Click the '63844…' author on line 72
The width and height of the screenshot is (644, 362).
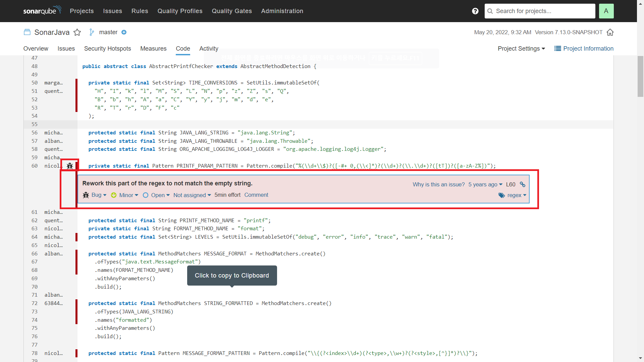[x=54, y=303]
